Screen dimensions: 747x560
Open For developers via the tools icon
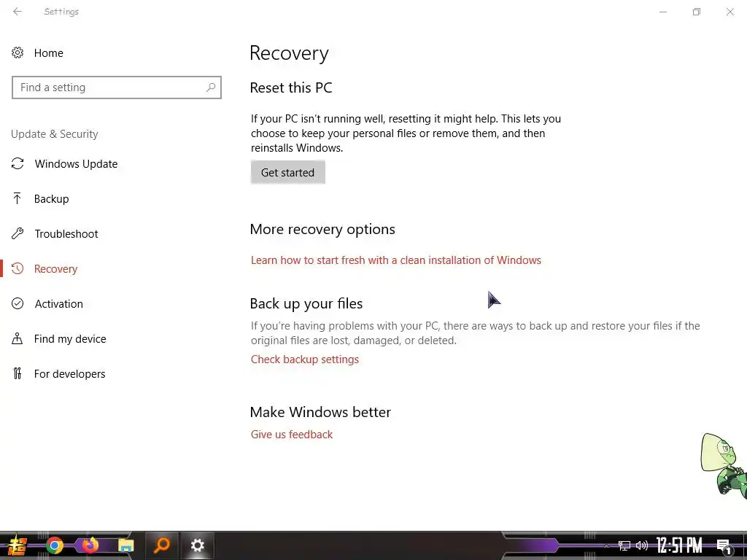coord(18,374)
